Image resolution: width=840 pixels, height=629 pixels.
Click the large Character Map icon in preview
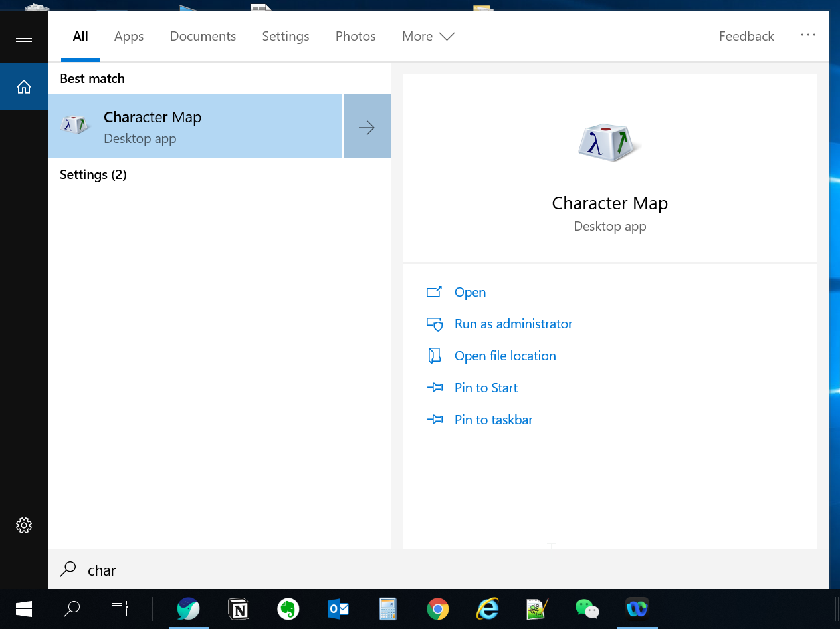[x=609, y=144]
